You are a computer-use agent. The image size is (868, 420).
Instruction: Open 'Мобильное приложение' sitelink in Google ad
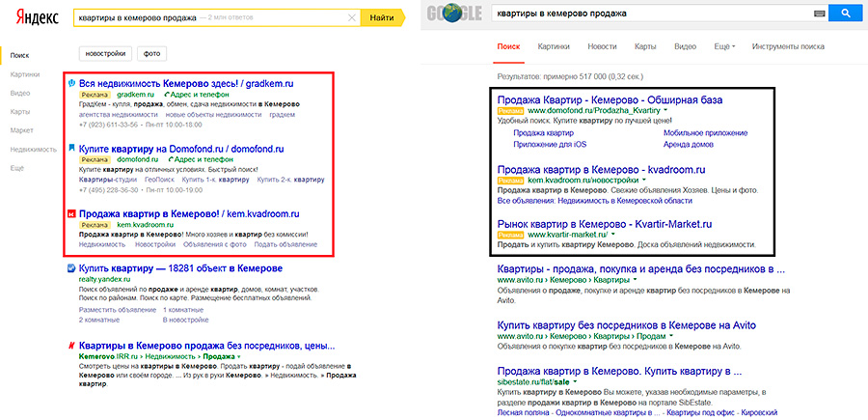(x=705, y=132)
